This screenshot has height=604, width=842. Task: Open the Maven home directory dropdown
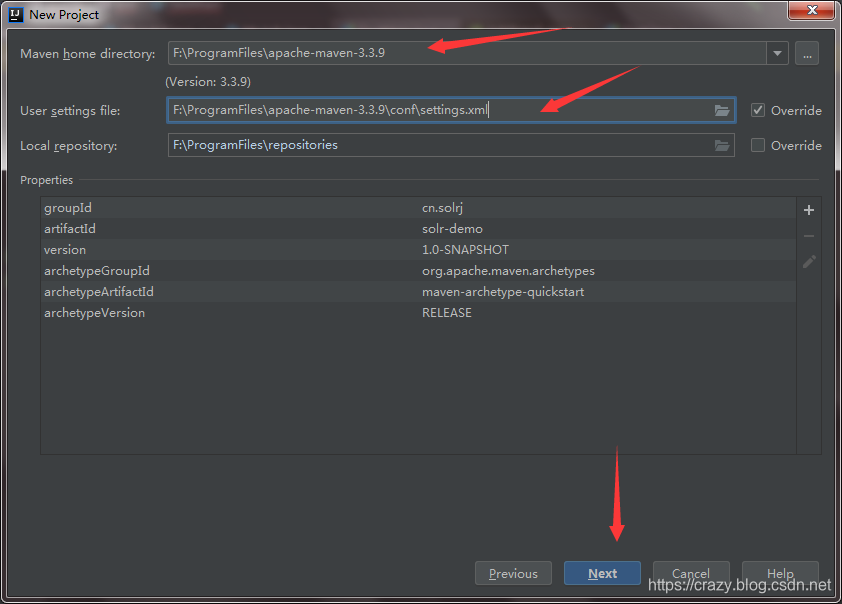coord(777,53)
